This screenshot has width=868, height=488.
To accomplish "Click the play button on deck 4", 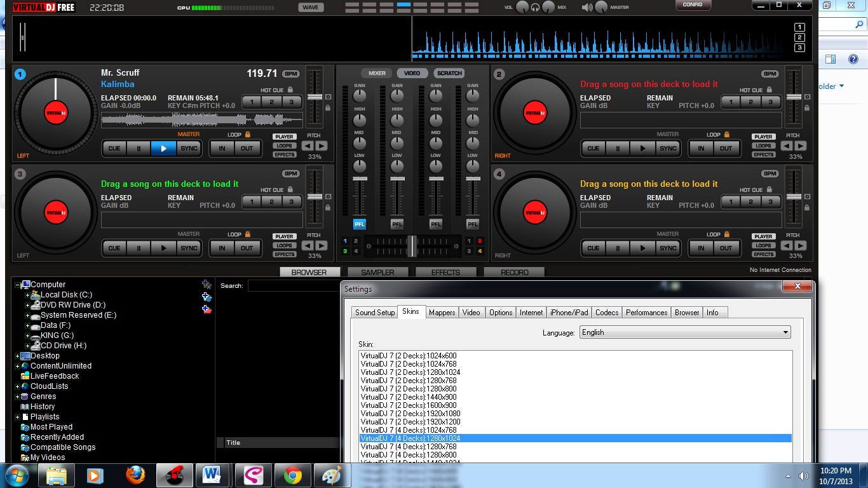I will click(x=642, y=248).
